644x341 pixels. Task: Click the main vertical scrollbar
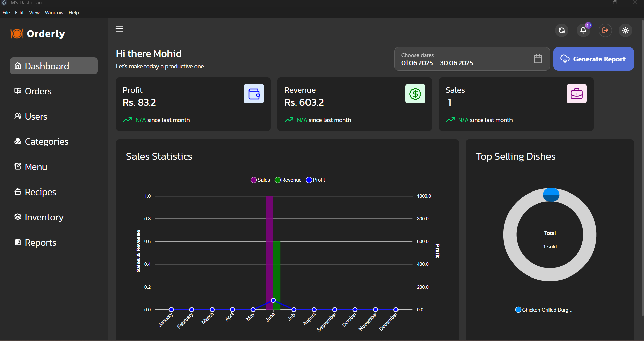coord(642,168)
